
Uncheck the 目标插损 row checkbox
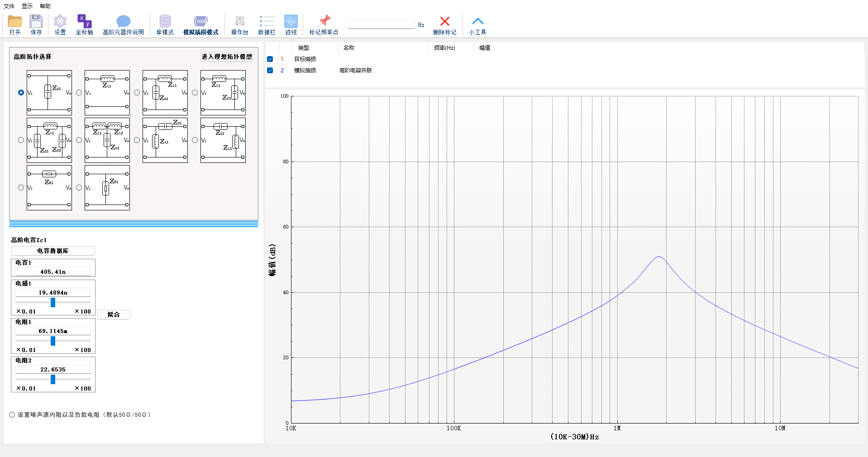click(x=270, y=59)
